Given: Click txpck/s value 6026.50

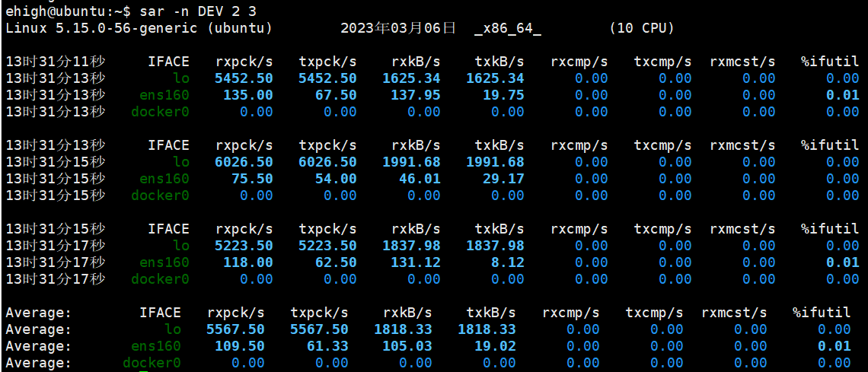Looking at the screenshot, I should click(327, 163).
